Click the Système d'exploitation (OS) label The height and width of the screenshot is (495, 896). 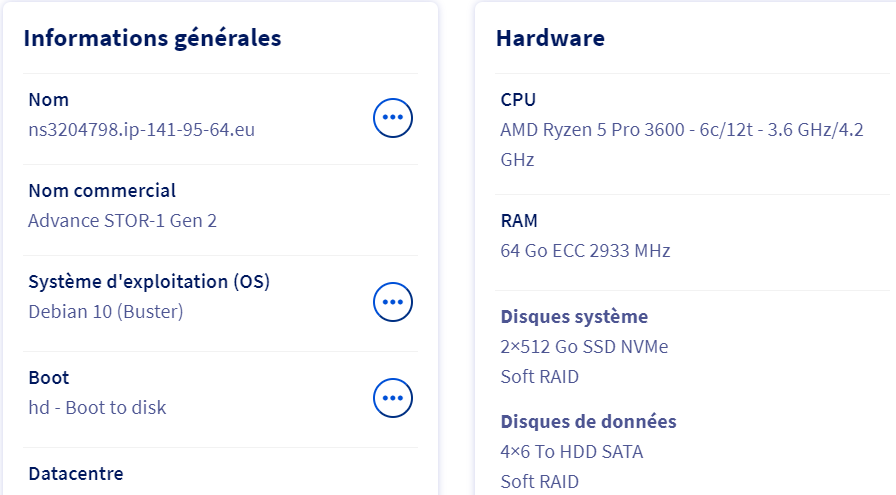pos(149,281)
